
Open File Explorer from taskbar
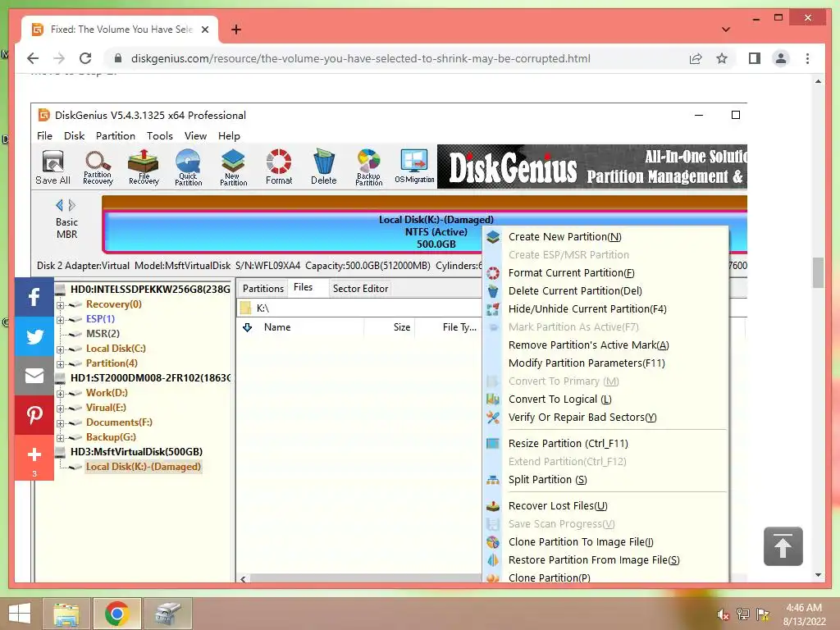pos(66,614)
